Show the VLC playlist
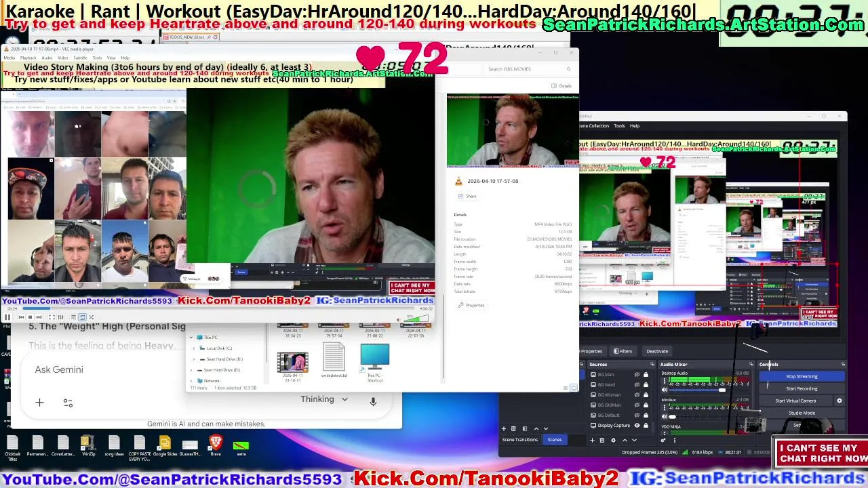868x488 pixels. pos(73,317)
